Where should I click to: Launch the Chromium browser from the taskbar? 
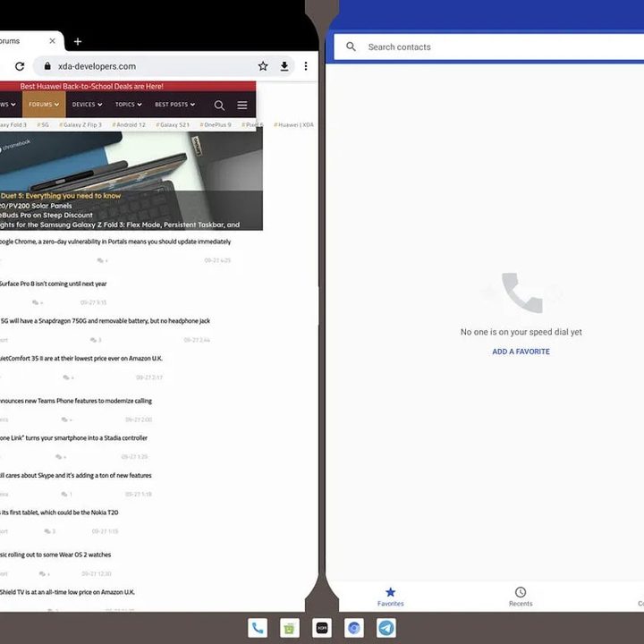tap(354, 628)
